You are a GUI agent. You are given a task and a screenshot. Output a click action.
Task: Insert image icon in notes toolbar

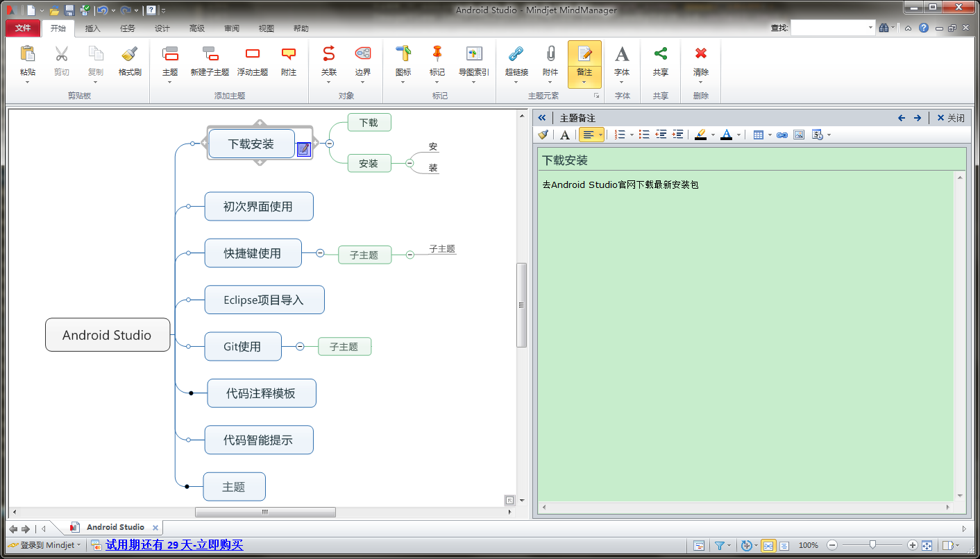(x=799, y=135)
